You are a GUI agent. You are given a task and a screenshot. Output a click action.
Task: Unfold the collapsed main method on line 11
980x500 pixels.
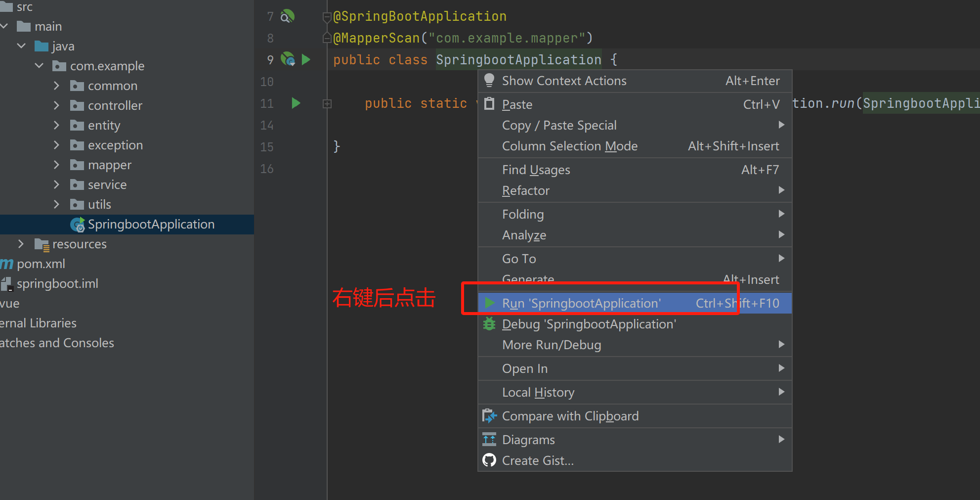(x=327, y=103)
